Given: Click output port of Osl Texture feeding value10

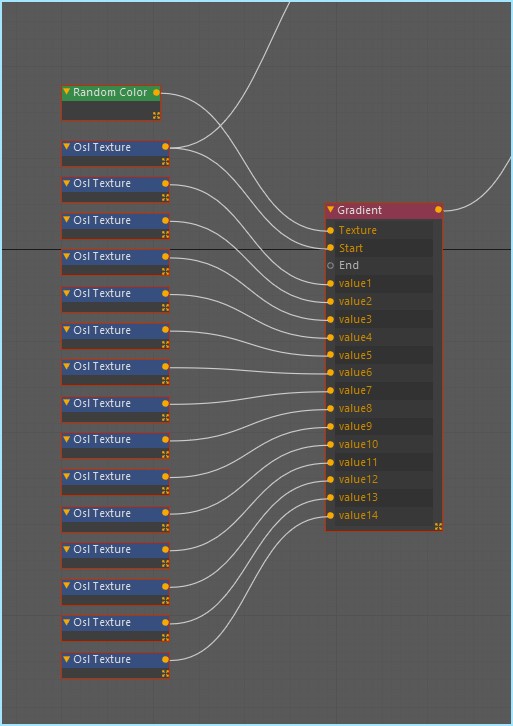Looking at the screenshot, I should 165,513.
